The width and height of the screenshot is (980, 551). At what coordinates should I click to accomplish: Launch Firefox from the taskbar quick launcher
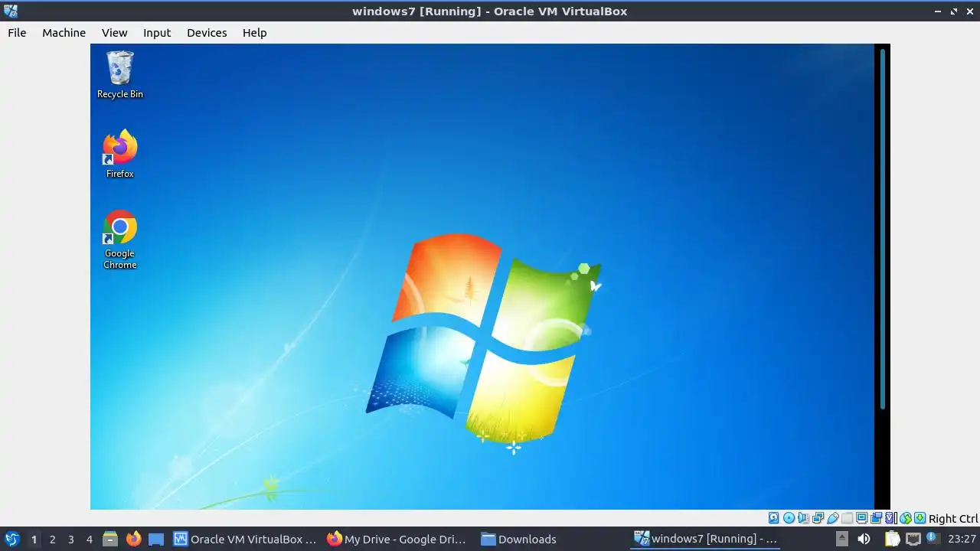[133, 539]
